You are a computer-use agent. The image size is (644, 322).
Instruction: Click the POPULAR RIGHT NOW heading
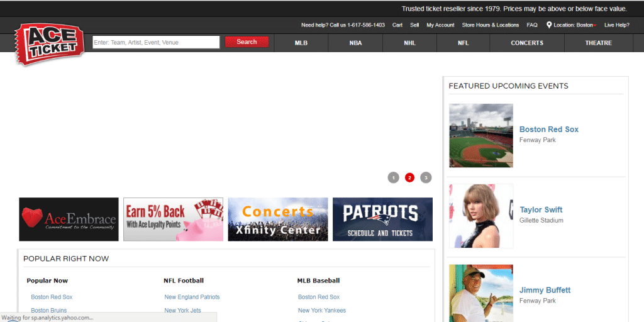(x=66, y=258)
